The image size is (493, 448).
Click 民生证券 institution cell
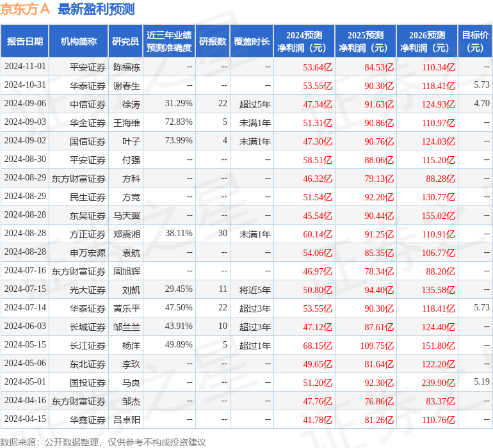(88, 197)
